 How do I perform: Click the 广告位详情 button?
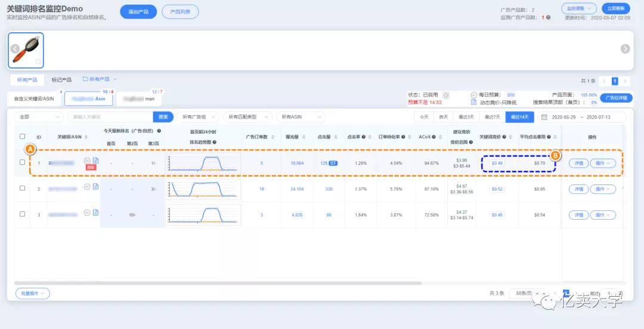[x=616, y=99]
